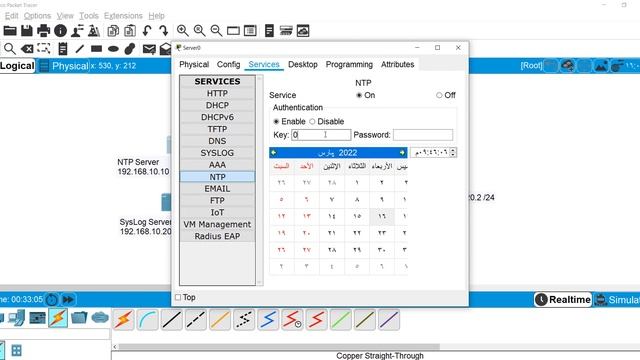Screen dimensions: 640x360
Task: Open the Attributes tab in Server0
Action: pyautogui.click(x=398, y=64)
